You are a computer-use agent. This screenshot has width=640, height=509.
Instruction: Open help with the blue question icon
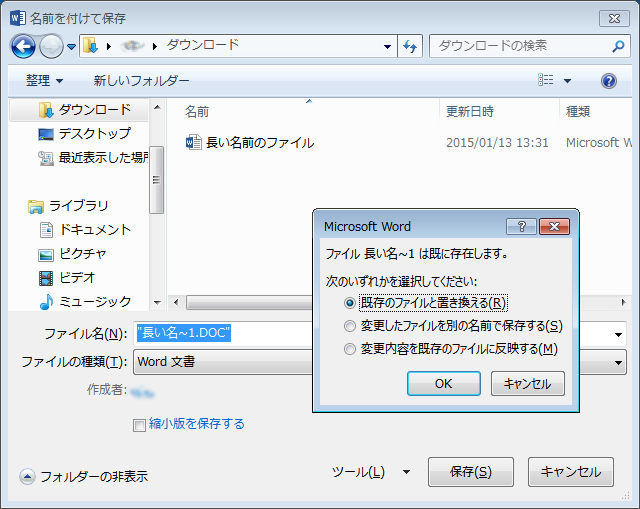tap(609, 81)
